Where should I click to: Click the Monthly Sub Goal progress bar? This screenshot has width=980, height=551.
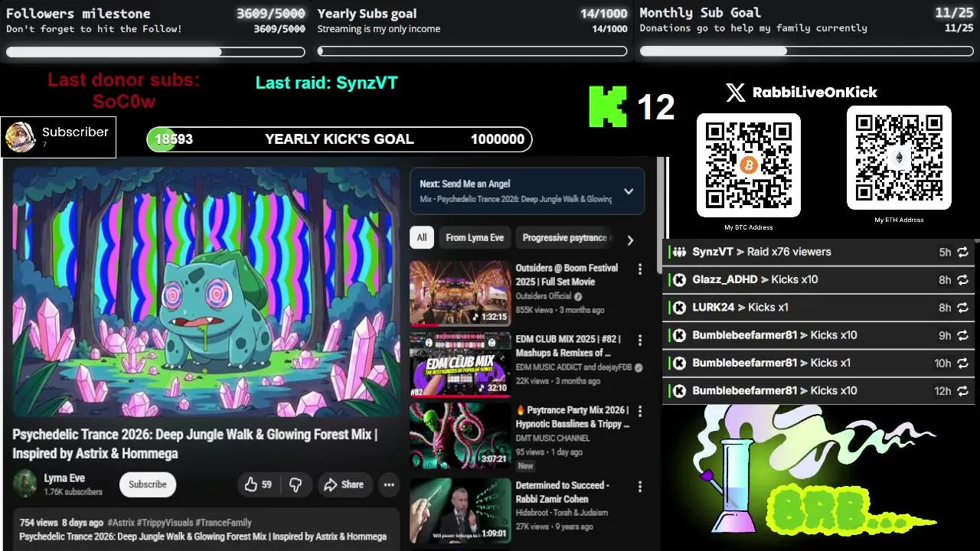(806, 51)
